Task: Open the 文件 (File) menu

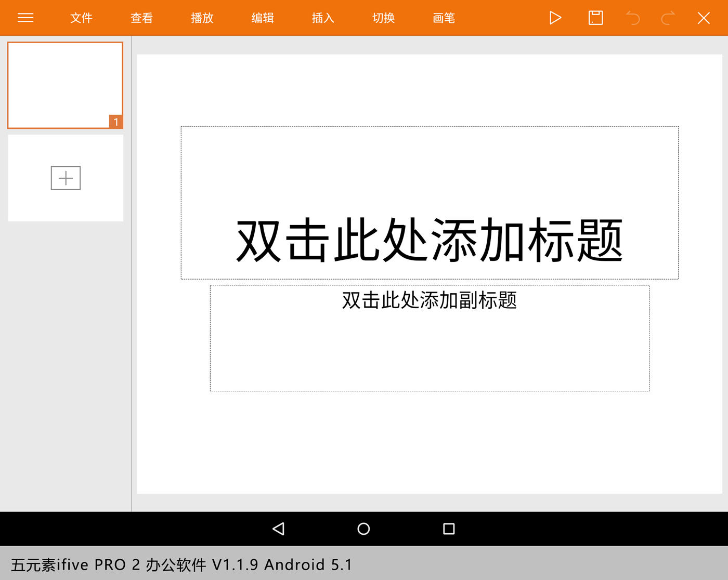Action: (x=81, y=18)
